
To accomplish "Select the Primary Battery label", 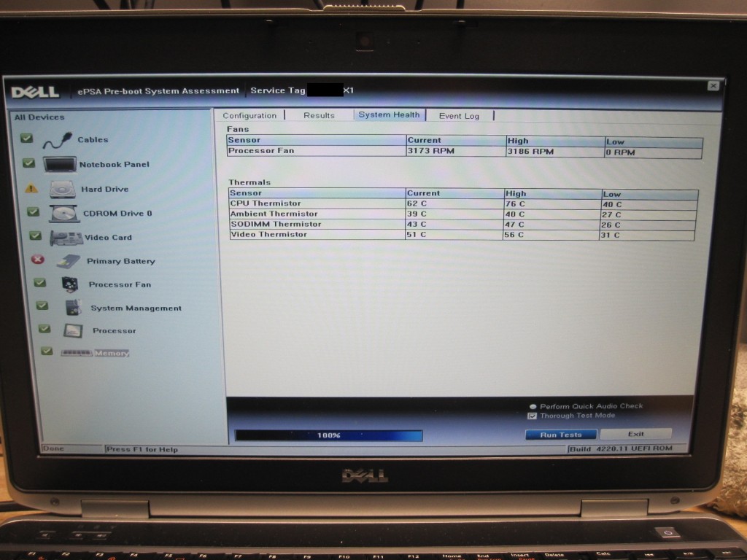I will point(121,261).
